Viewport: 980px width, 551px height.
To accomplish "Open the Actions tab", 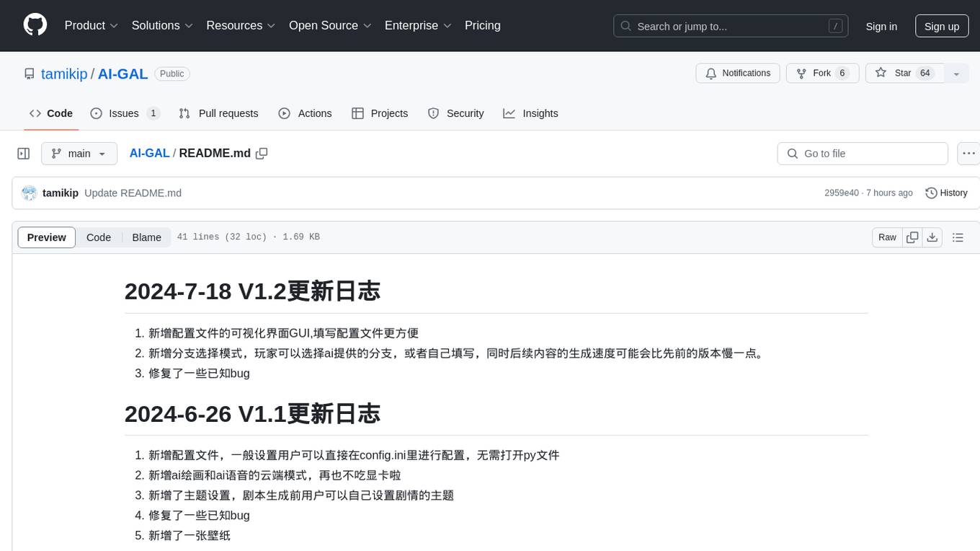I will (x=305, y=113).
